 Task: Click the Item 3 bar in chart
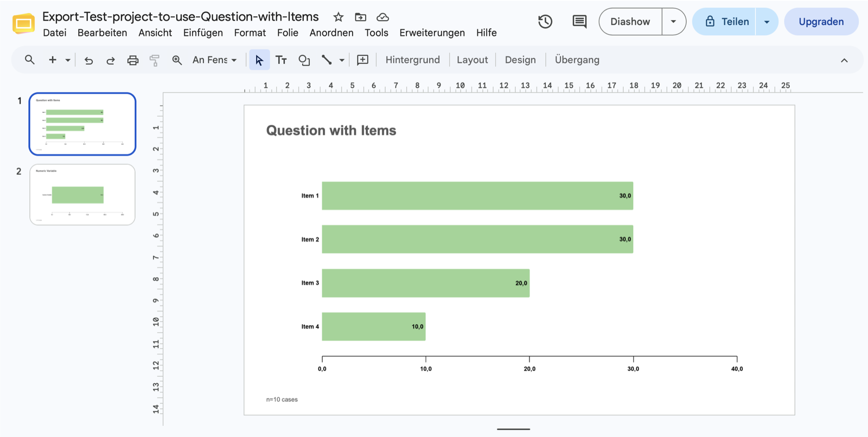coord(426,283)
